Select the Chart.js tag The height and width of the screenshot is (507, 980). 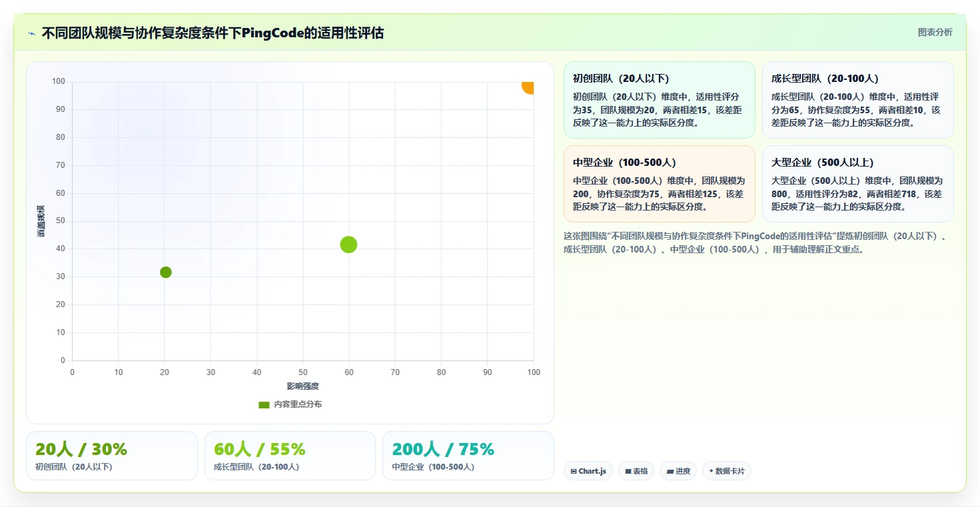588,471
